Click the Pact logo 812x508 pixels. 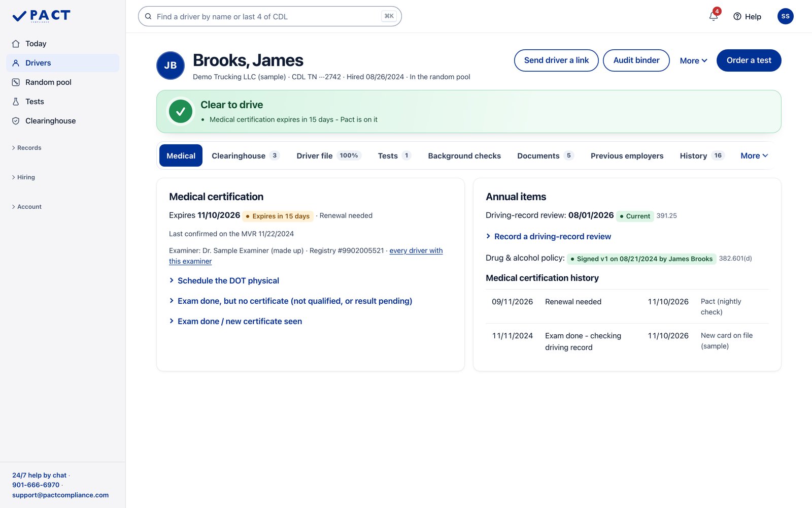(41, 16)
